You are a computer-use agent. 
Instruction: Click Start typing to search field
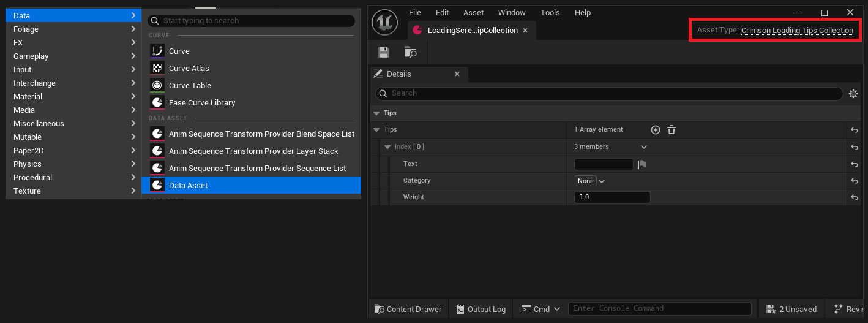coord(251,21)
